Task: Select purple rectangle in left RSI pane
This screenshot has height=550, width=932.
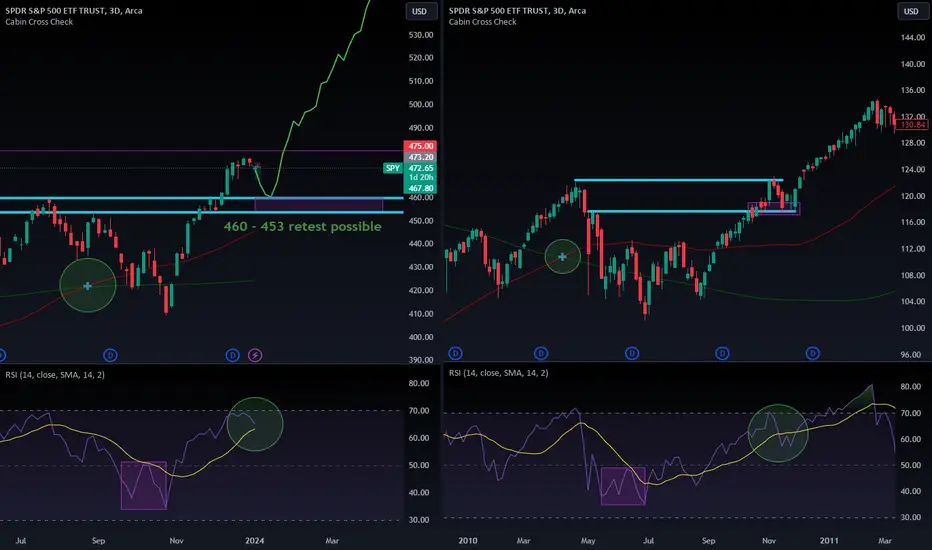Action: pyautogui.click(x=144, y=485)
